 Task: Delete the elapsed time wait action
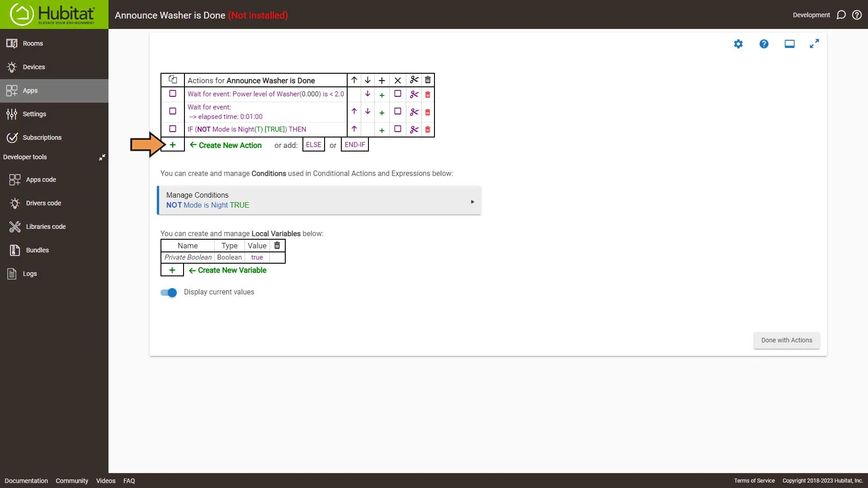click(428, 112)
